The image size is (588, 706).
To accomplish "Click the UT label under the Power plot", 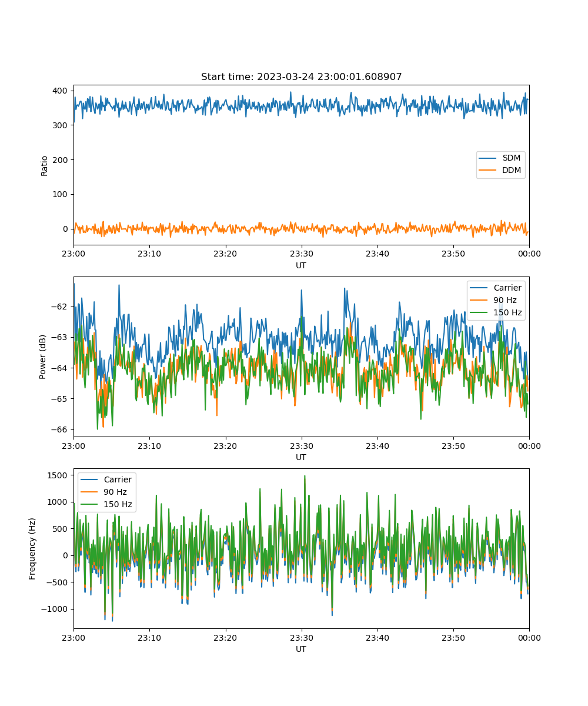I will click(x=301, y=457).
